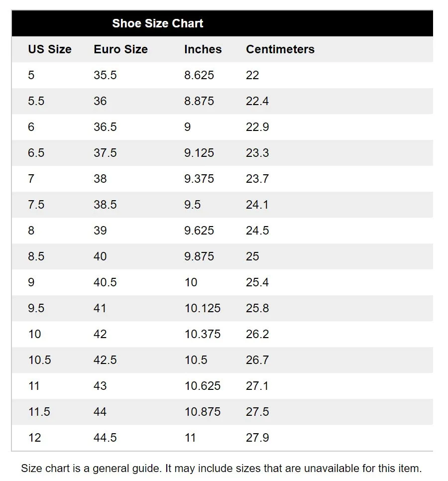The image size is (448, 481).
Task: Select the Centimeters column header
Action: click(x=280, y=49)
